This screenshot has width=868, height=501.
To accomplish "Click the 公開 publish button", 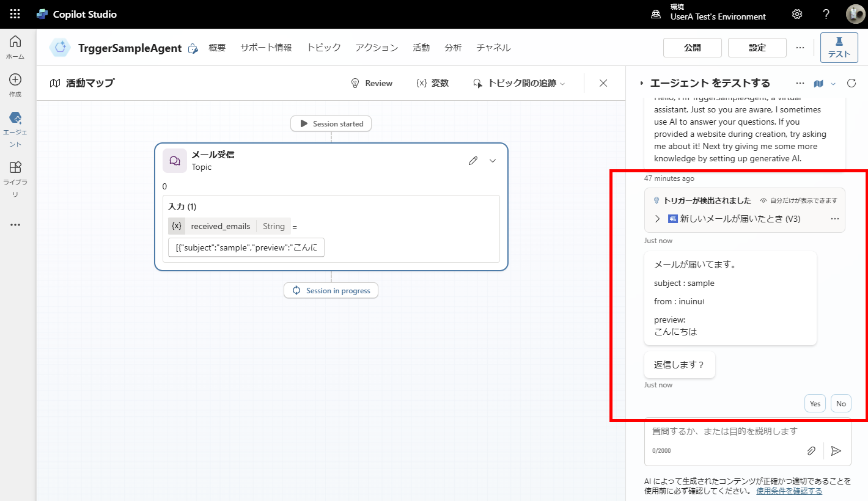I will click(692, 47).
